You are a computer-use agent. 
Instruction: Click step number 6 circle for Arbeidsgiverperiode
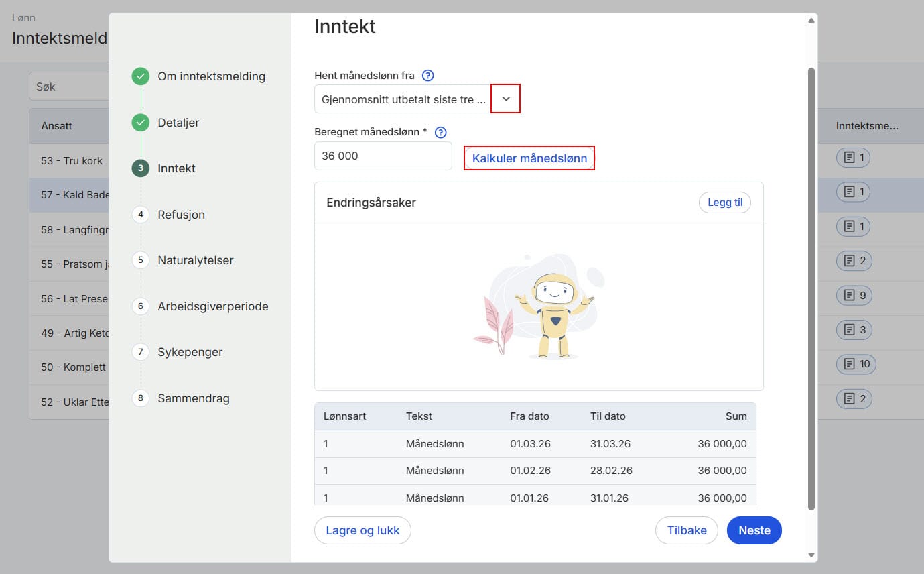click(x=141, y=306)
